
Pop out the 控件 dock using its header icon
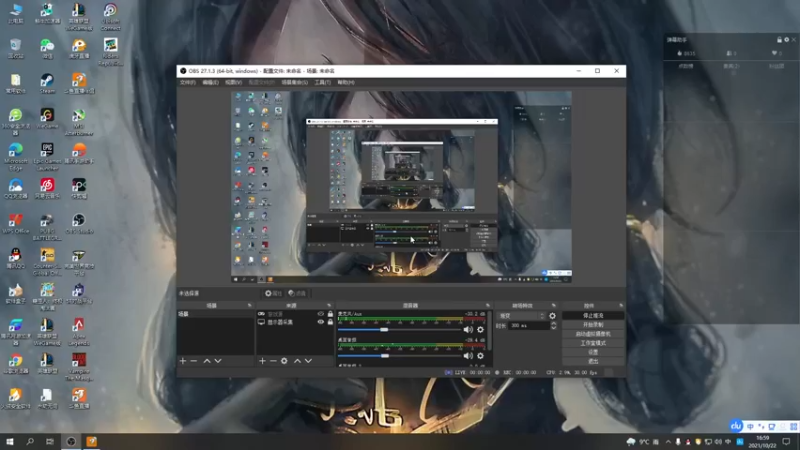pos(621,305)
